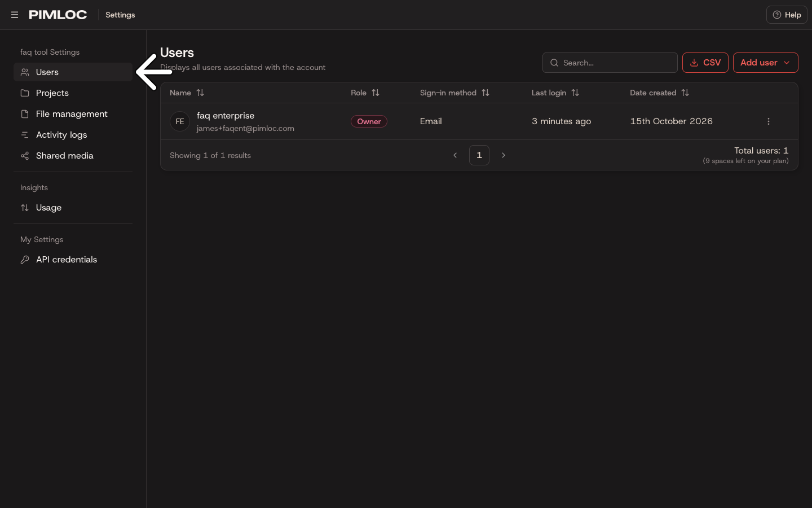Click the '3 minutes ago' last login
The height and width of the screenshot is (508, 812).
pyautogui.click(x=562, y=121)
